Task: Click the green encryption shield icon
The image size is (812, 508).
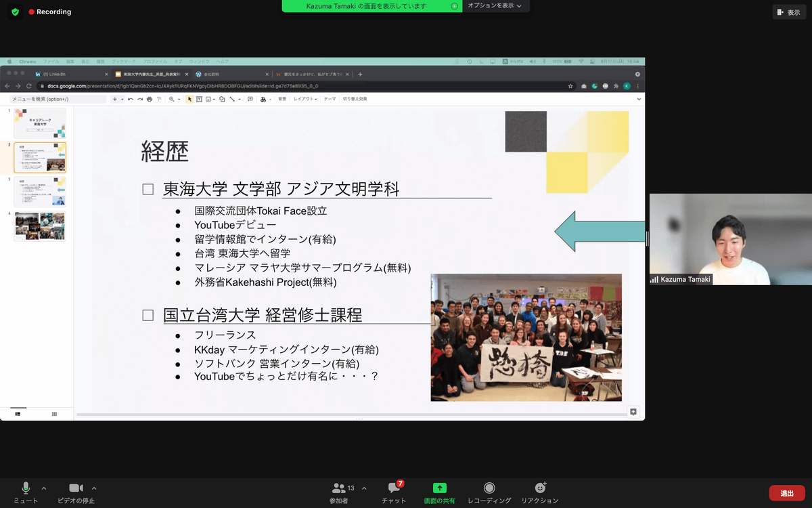Action: 16,12
